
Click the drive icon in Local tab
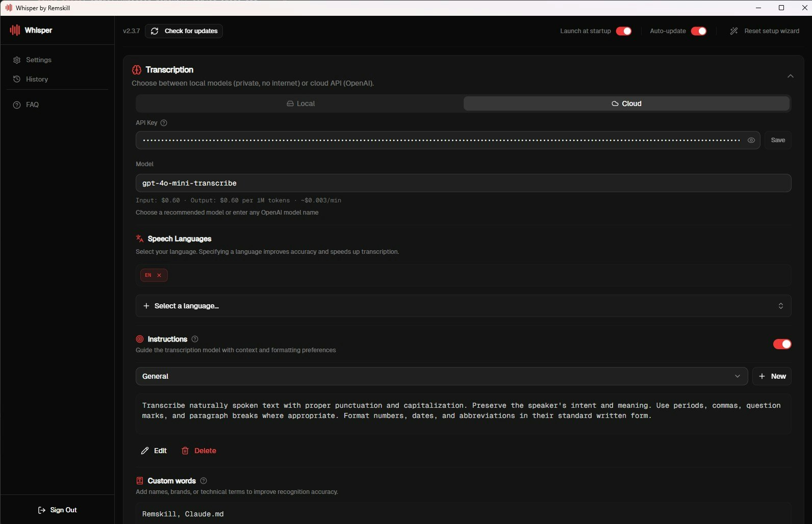290,103
